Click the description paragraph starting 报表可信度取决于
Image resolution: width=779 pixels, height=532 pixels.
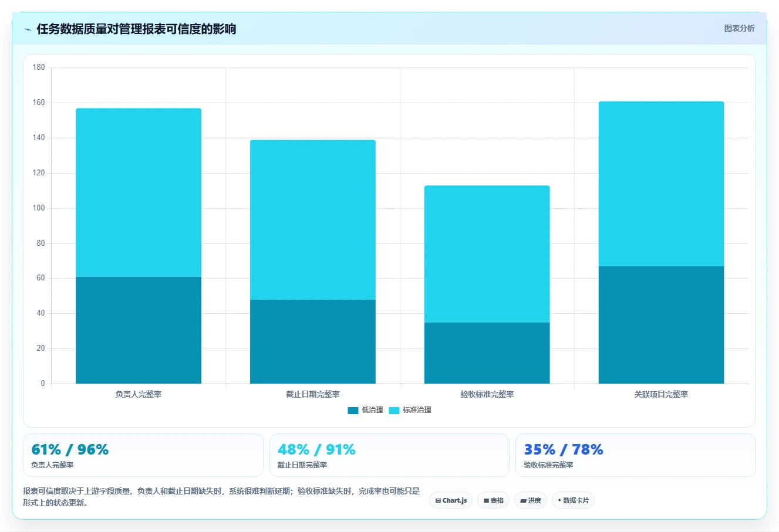coord(221,497)
